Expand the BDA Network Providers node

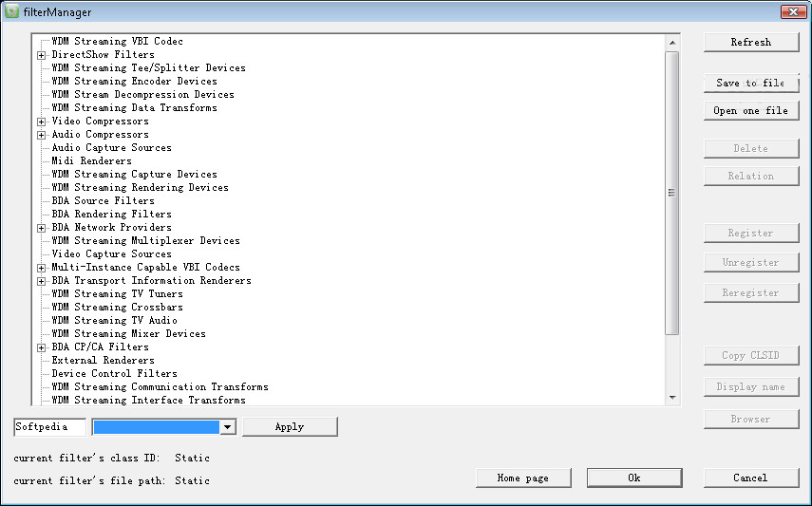[x=41, y=228]
